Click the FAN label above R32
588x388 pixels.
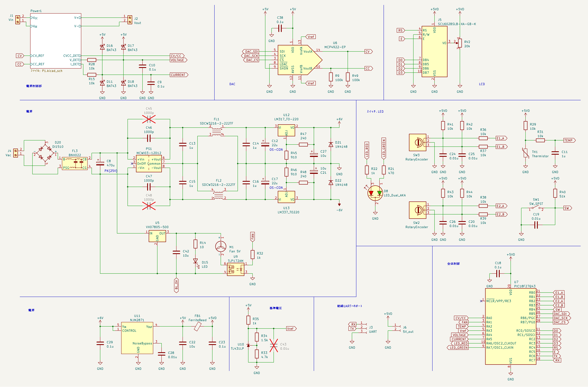point(253,237)
